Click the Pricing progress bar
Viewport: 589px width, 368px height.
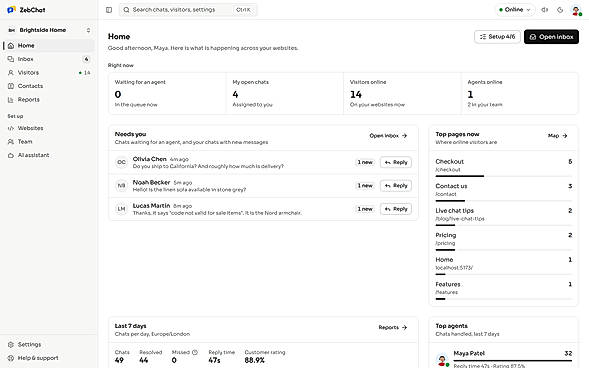pos(504,250)
